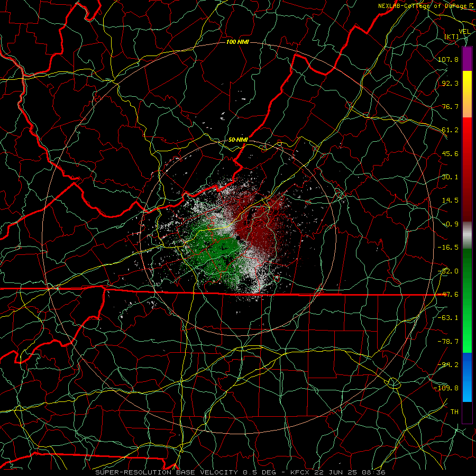Pick the purple segment of the color bar
Image resolution: width=476 pixels, height=476 pixels.
(467, 59)
